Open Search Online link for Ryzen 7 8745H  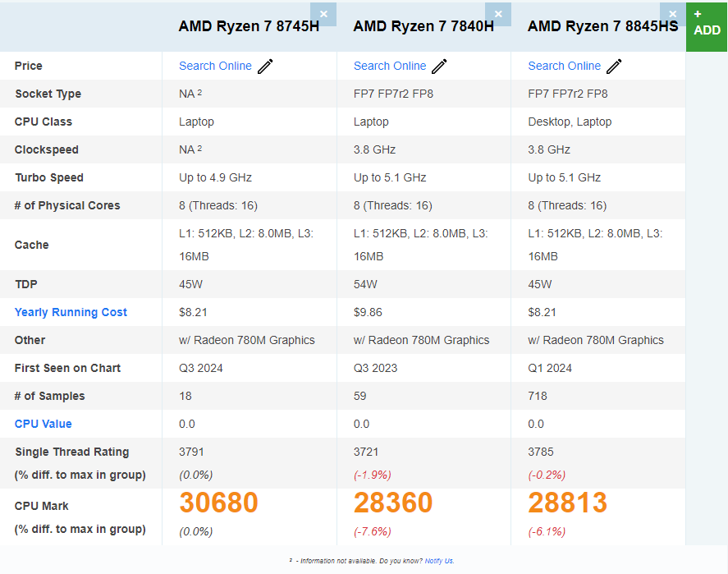(215, 66)
